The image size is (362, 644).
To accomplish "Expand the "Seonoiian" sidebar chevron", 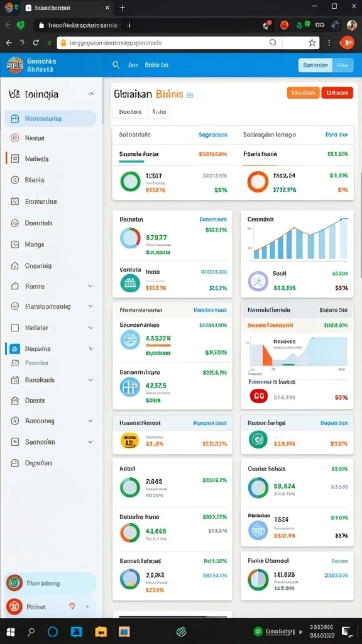I will 90,442.
